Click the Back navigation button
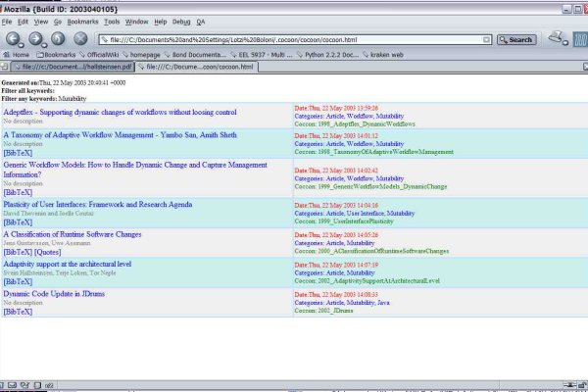This screenshot has width=588, height=392. point(13,39)
